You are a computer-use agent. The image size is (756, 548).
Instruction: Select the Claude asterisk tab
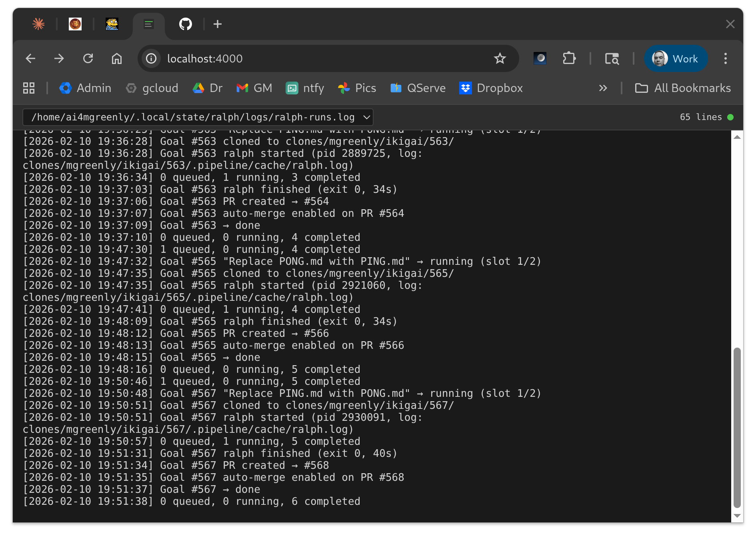[x=38, y=24]
